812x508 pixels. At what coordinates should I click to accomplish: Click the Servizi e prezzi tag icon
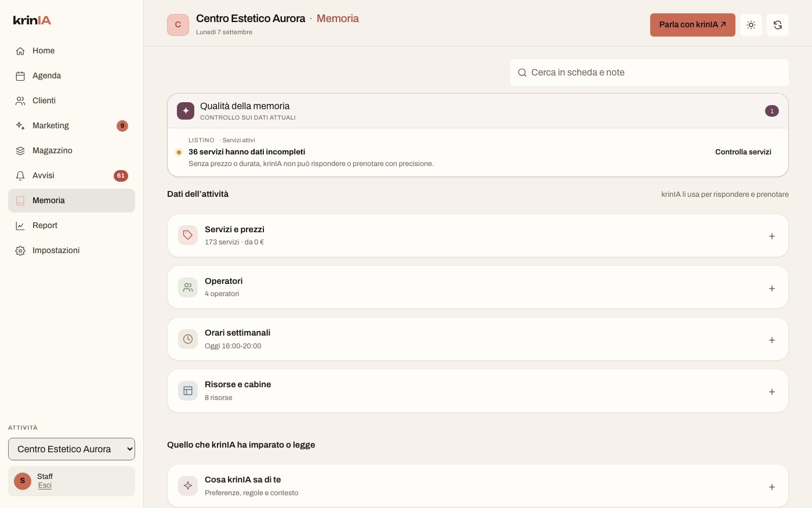pyautogui.click(x=188, y=235)
